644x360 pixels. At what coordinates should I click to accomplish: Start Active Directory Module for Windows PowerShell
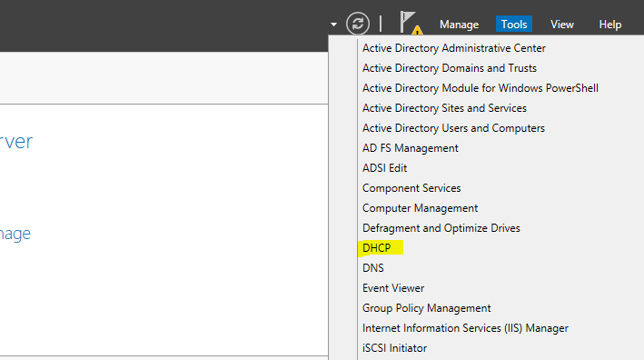pos(481,88)
